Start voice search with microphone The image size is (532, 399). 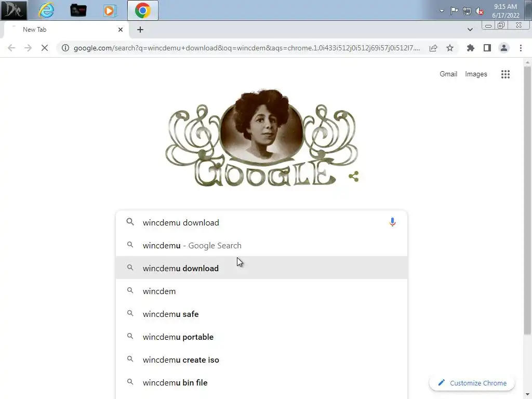tap(392, 222)
